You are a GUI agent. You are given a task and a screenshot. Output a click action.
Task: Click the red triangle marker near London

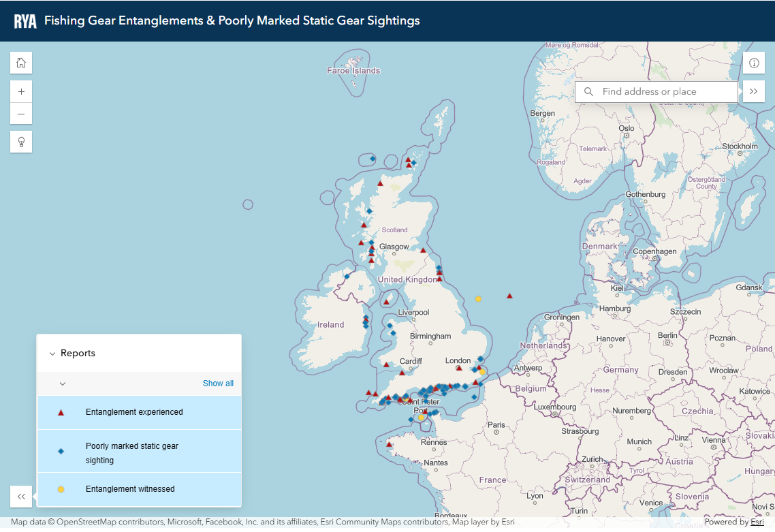tap(459, 368)
